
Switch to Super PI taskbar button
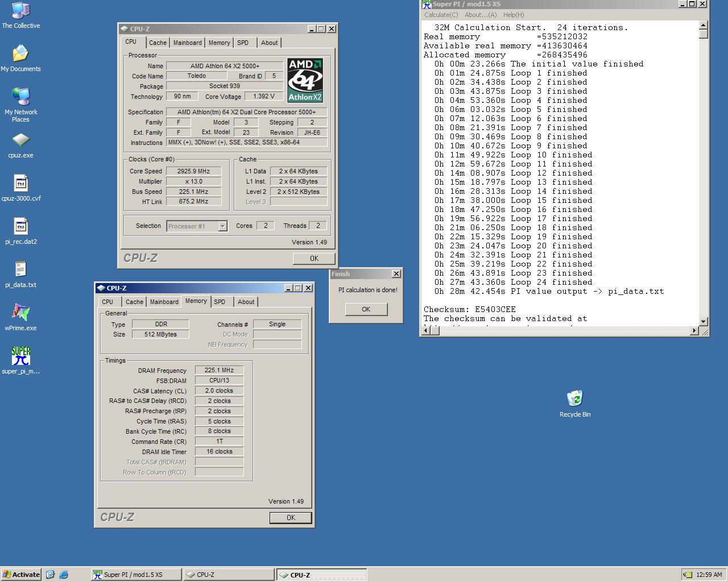[x=136, y=575]
